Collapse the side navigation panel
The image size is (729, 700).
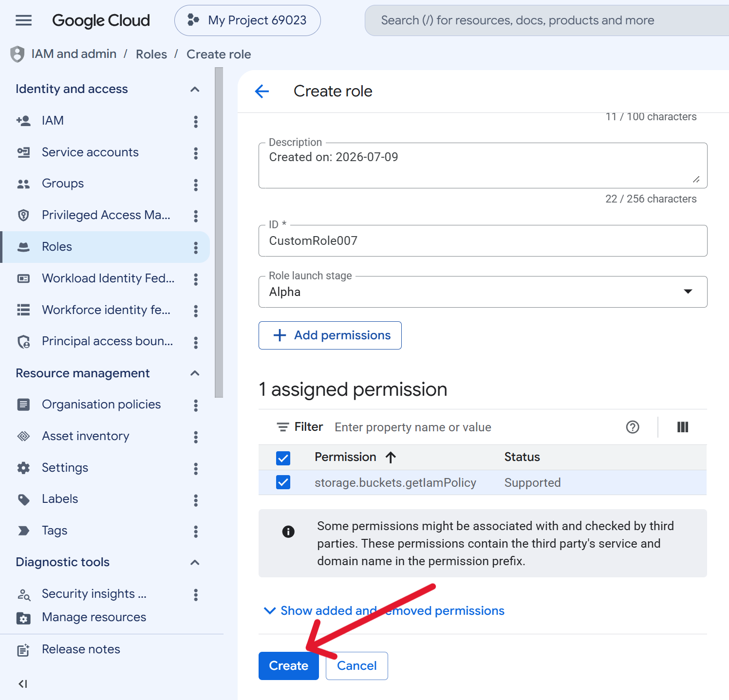tap(23, 684)
